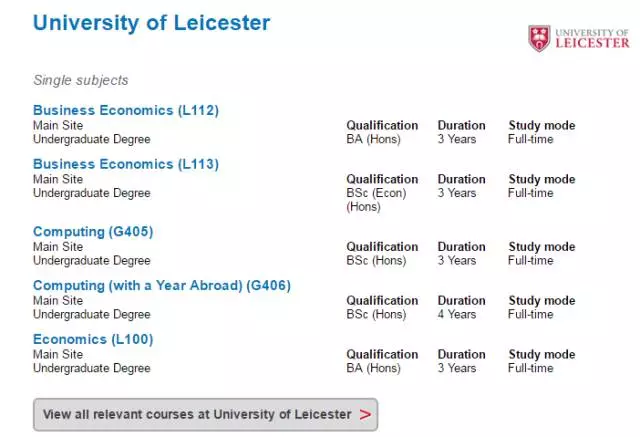Image resolution: width=640 pixels, height=437 pixels.
Task: Click the University of Leicester crest logo
Action: pos(539,38)
